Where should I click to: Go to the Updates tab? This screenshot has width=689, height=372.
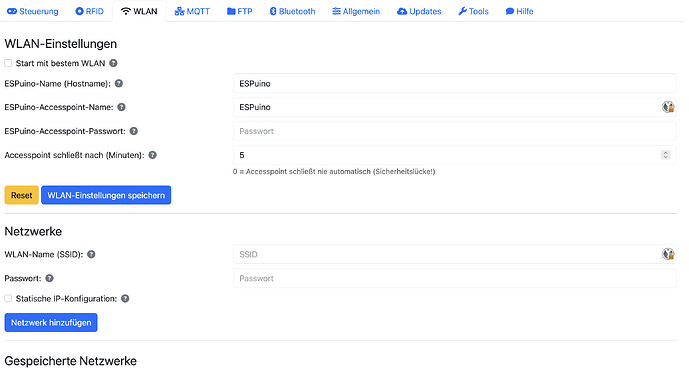[x=419, y=11]
